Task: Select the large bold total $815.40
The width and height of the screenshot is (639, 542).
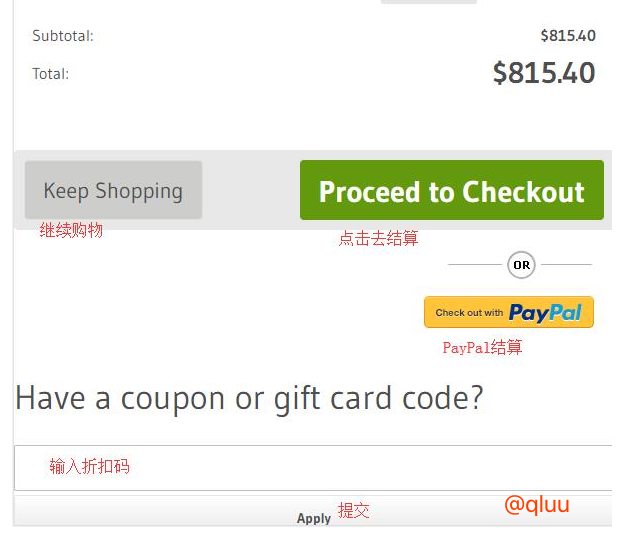Action: (x=543, y=73)
